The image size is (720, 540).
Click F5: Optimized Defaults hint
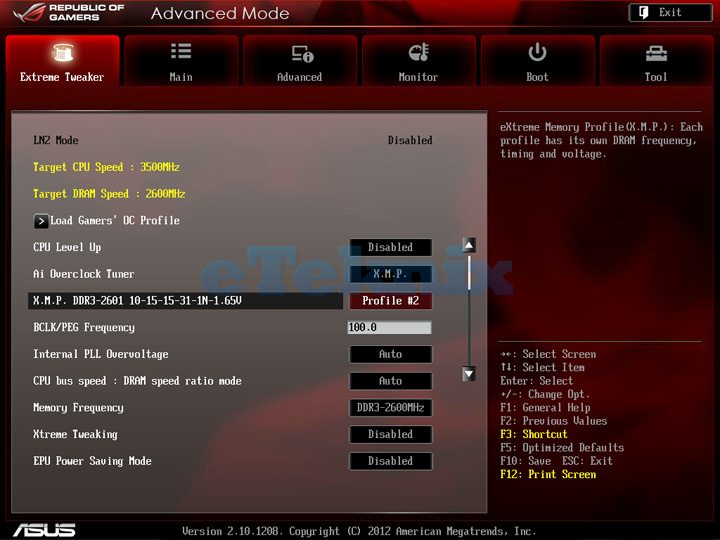coord(562,447)
